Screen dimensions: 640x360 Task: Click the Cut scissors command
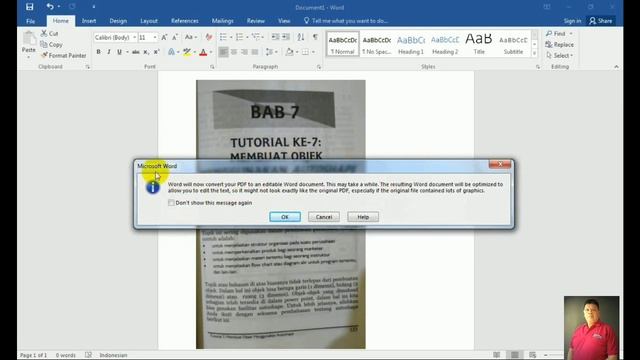point(50,33)
